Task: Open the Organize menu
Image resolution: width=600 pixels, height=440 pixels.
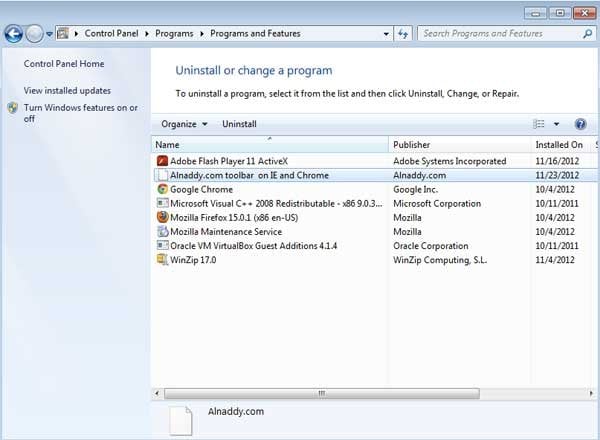Action: [184, 124]
